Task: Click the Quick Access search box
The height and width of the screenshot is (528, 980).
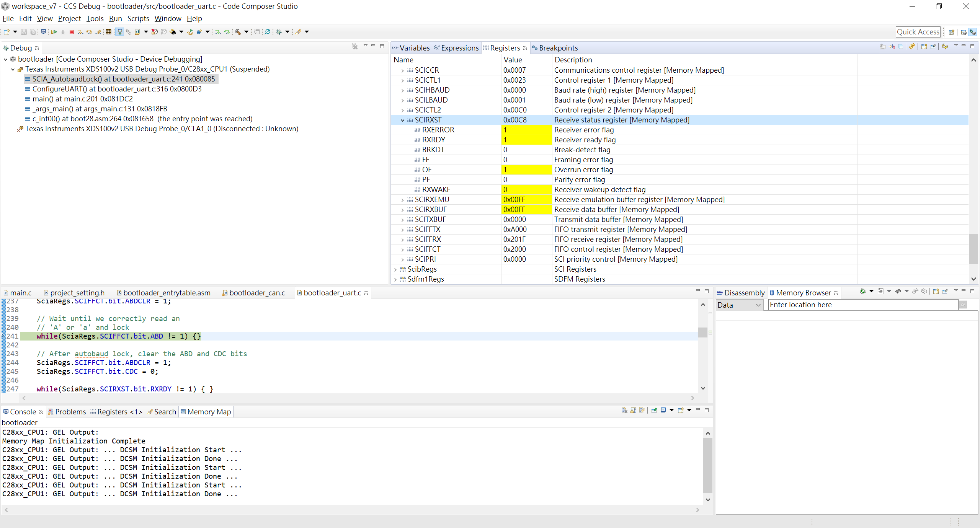Action: (x=918, y=32)
